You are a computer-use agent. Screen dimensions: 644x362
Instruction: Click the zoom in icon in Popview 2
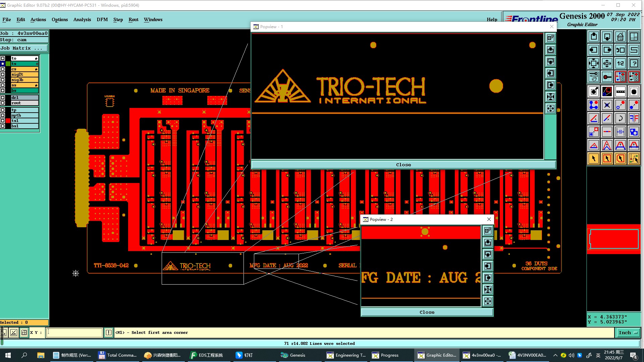click(x=488, y=289)
